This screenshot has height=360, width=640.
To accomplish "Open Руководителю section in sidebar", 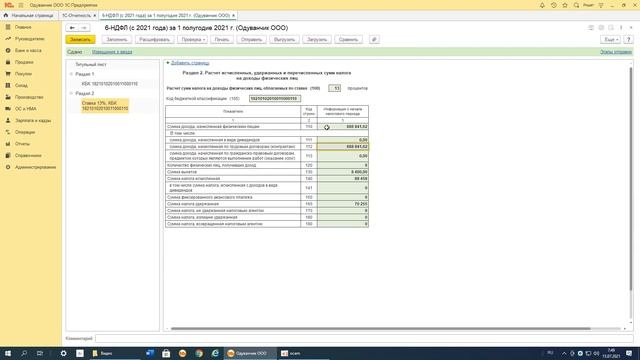I will pyautogui.click(x=29, y=39).
